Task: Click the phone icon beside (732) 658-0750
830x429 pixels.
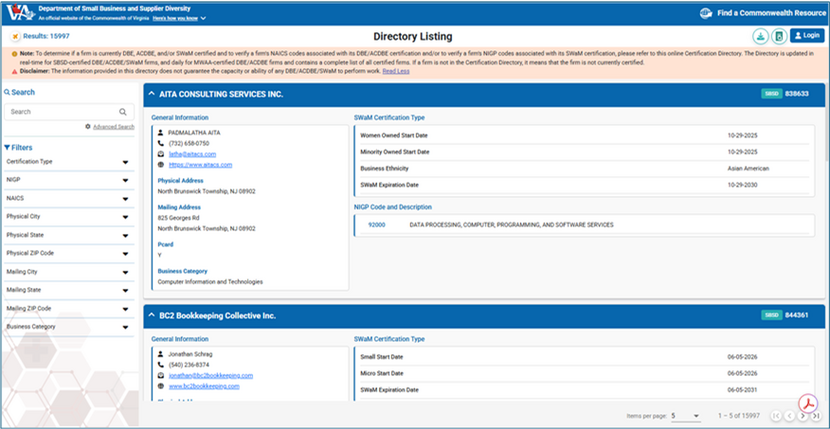Action: [161, 144]
